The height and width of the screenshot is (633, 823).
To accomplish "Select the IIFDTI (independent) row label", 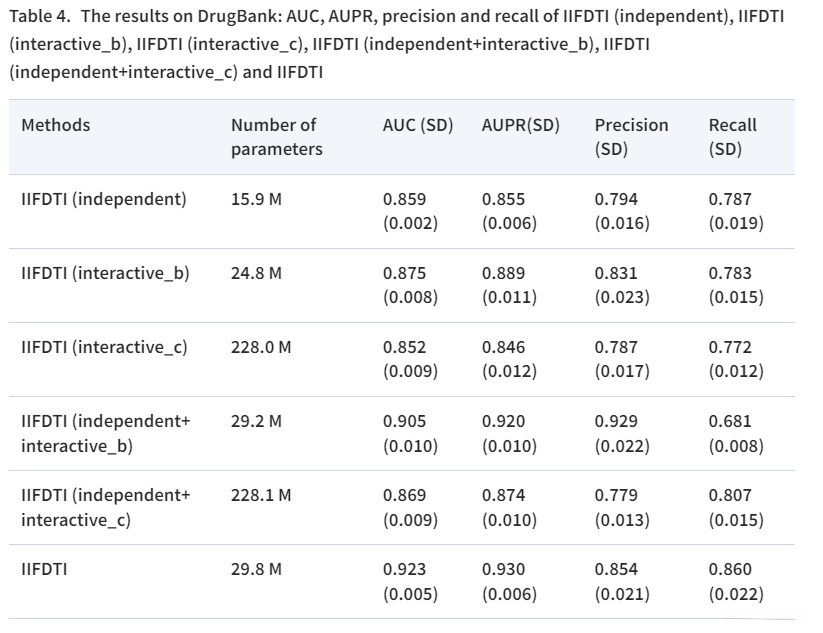I will [x=104, y=199].
